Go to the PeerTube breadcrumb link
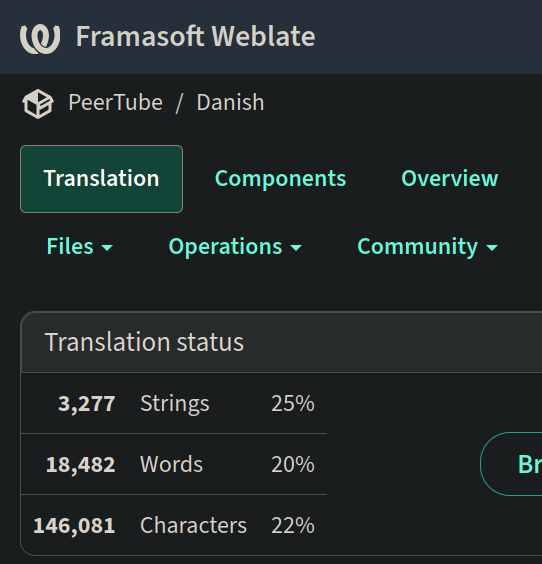The height and width of the screenshot is (564, 542). click(x=115, y=103)
